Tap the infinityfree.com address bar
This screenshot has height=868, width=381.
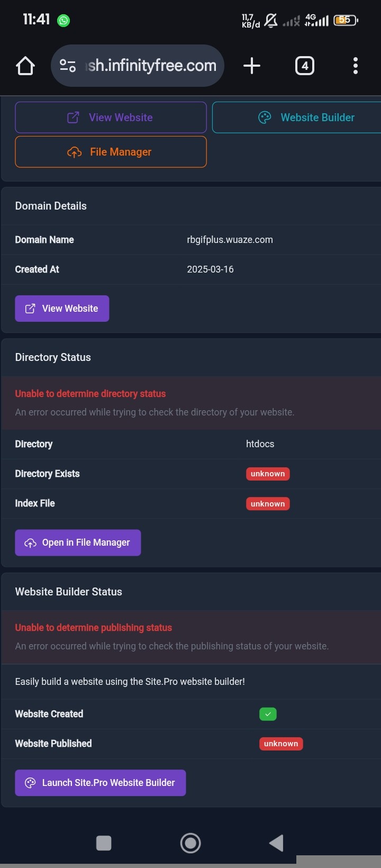152,66
